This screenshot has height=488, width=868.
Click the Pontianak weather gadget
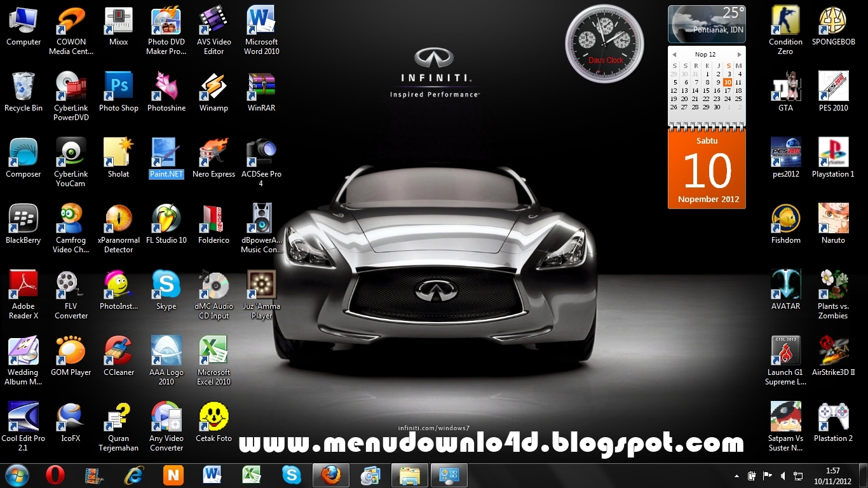(x=707, y=24)
